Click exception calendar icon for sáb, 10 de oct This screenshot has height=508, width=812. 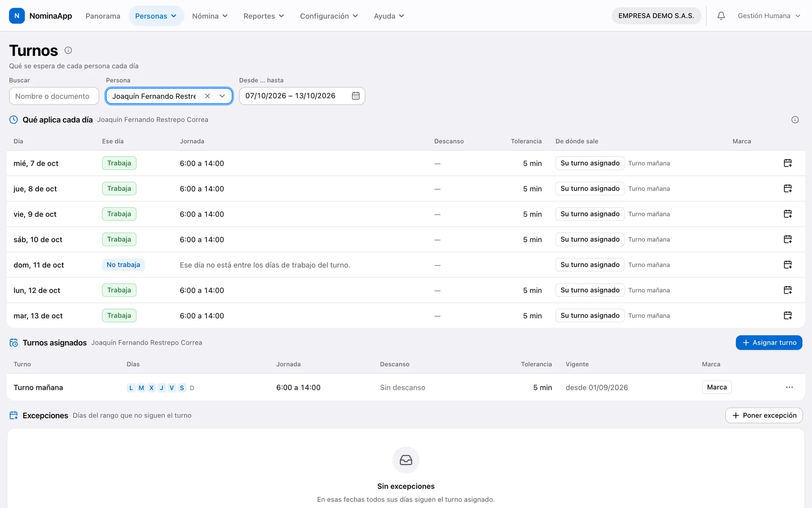[787, 239]
